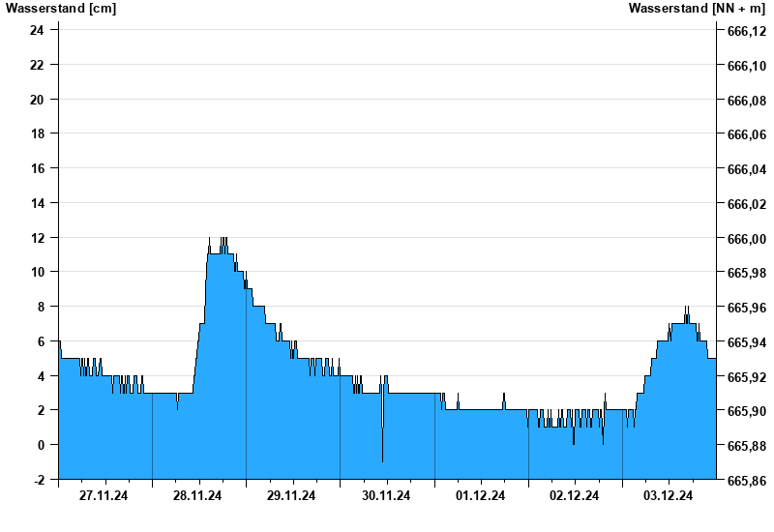This screenshot has height=532, width=774.
Task: Click the 30.11.24 date label
Action: 386,495
